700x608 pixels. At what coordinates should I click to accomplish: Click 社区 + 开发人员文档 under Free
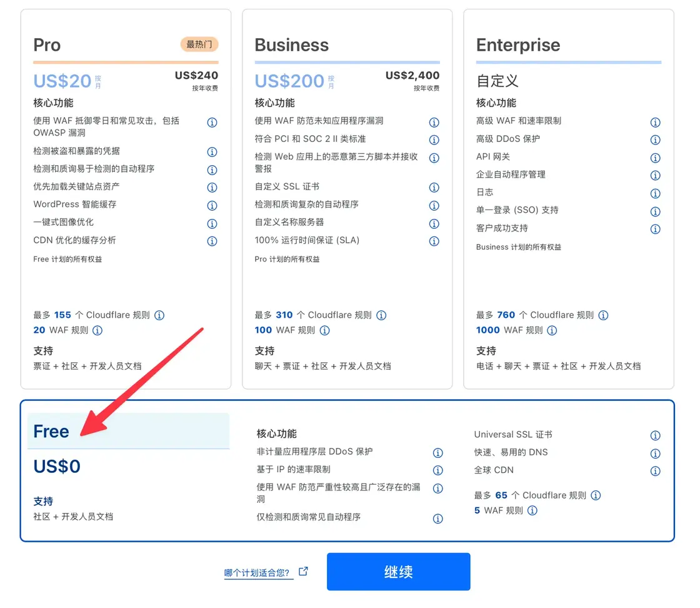pyautogui.click(x=73, y=517)
